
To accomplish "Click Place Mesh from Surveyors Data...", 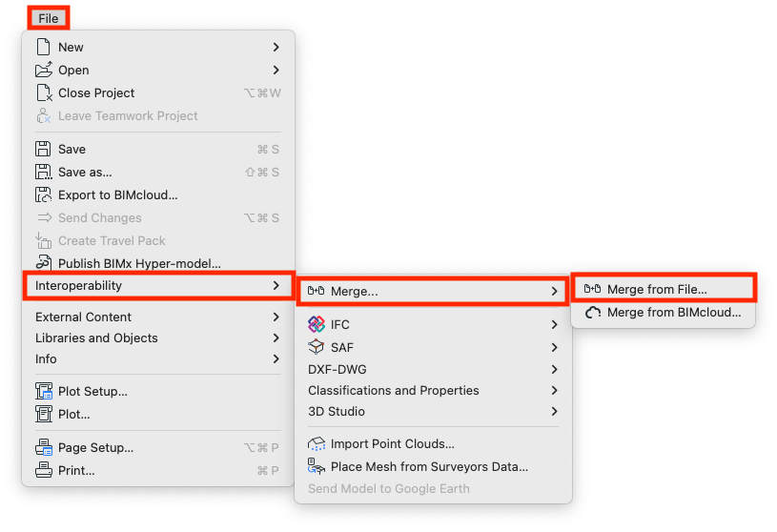I will pyautogui.click(x=429, y=466).
